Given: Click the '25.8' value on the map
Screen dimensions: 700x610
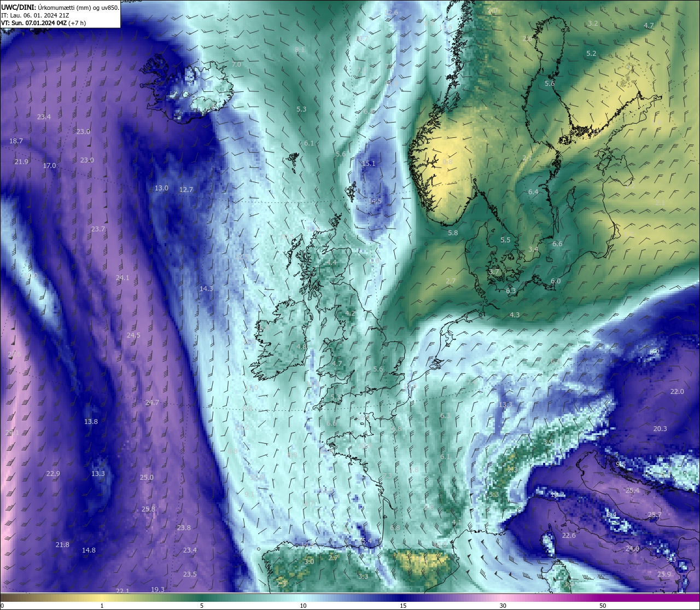Looking at the screenshot, I should [x=148, y=509].
